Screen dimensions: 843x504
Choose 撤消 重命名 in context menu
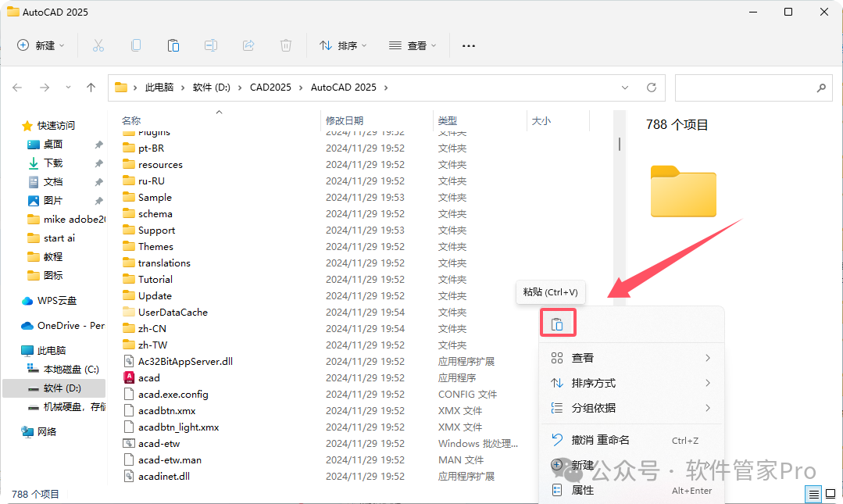pos(631,440)
